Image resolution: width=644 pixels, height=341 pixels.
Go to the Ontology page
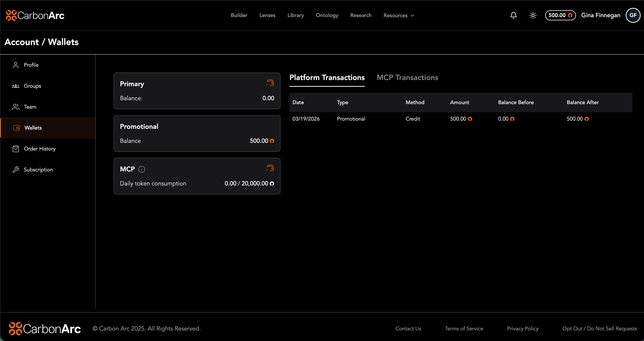click(327, 15)
